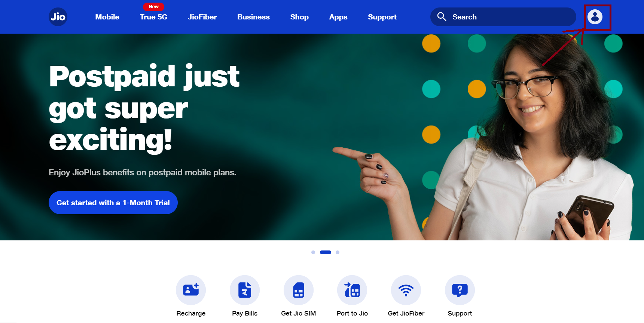
Task: Switch to the first carousel slide dot
Action: tap(313, 252)
